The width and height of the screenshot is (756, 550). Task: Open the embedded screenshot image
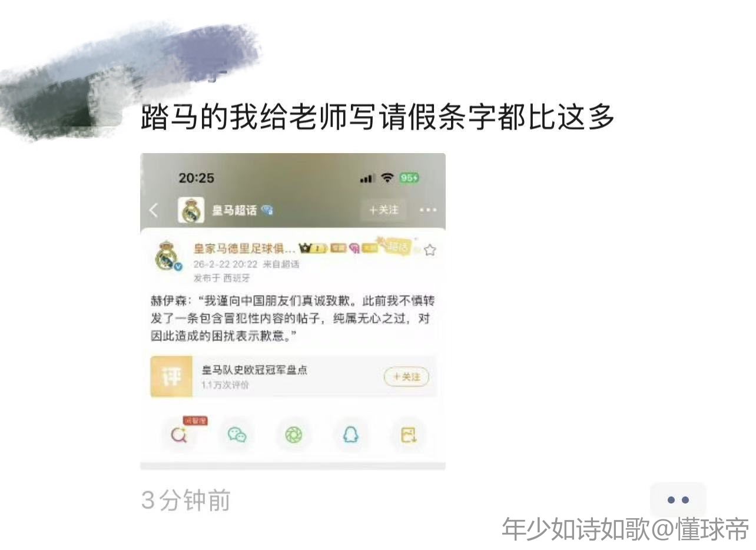(x=293, y=312)
